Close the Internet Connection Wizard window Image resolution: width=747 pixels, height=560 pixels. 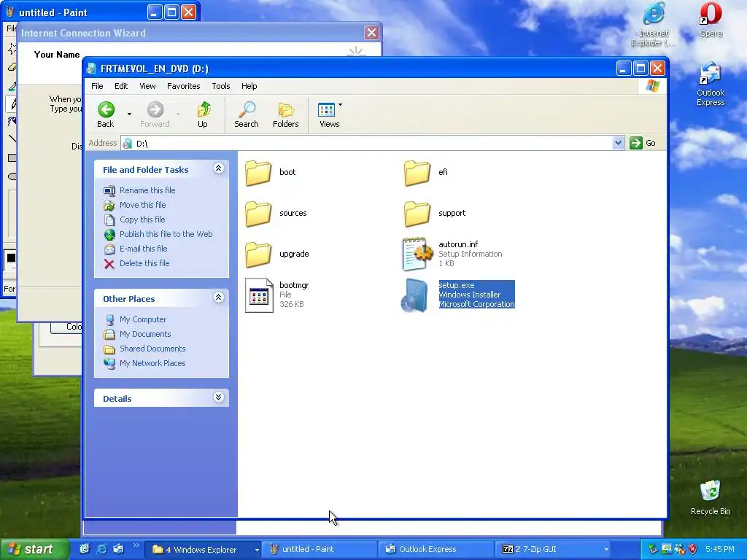click(371, 33)
